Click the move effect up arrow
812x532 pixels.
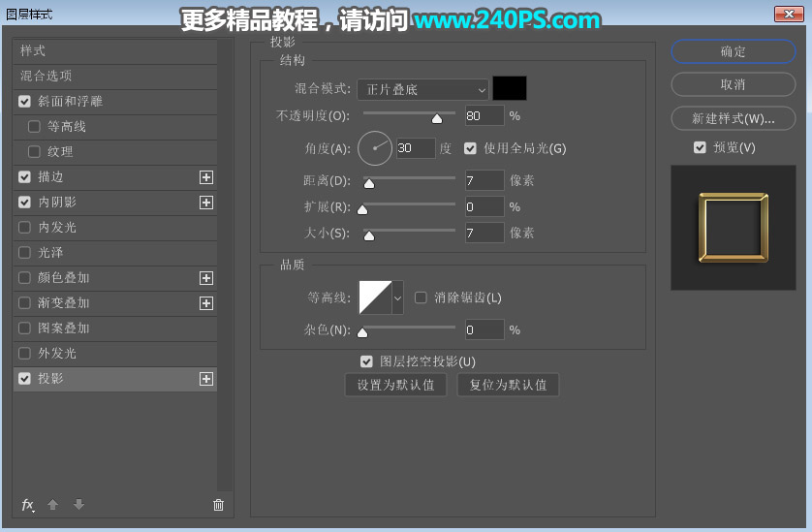click(x=53, y=505)
